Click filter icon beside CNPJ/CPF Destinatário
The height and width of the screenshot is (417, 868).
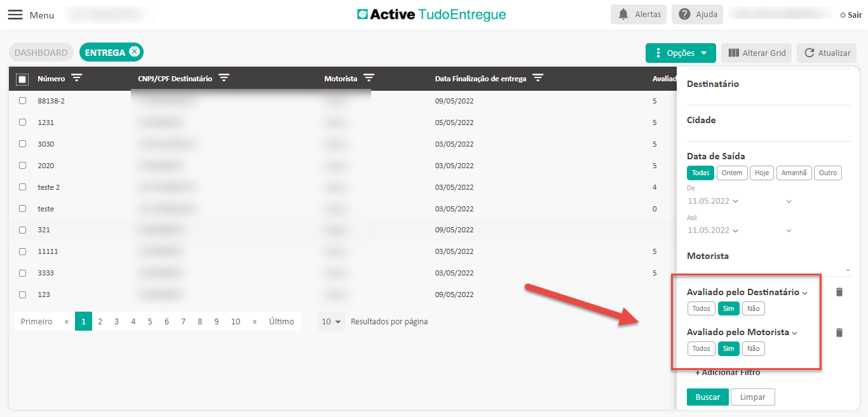click(x=224, y=78)
